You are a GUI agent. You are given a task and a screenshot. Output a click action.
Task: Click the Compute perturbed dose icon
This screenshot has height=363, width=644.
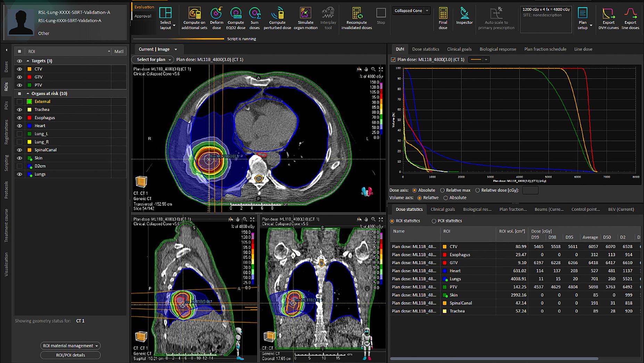(277, 14)
